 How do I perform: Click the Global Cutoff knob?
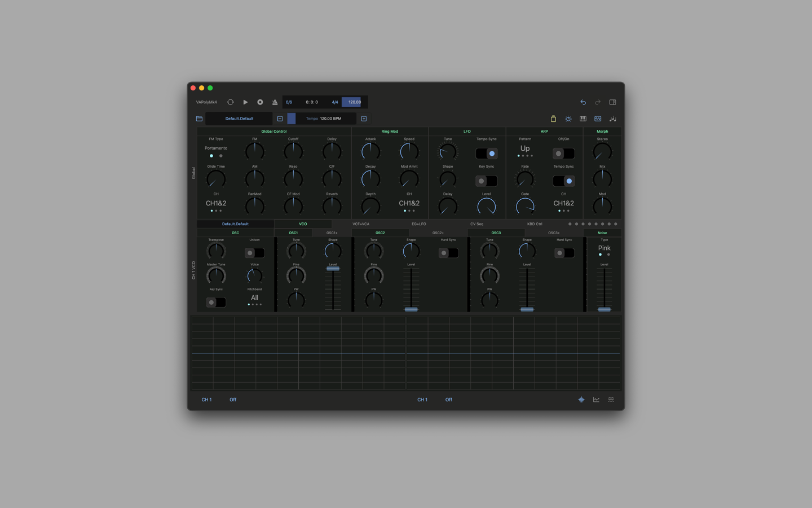[293, 151]
